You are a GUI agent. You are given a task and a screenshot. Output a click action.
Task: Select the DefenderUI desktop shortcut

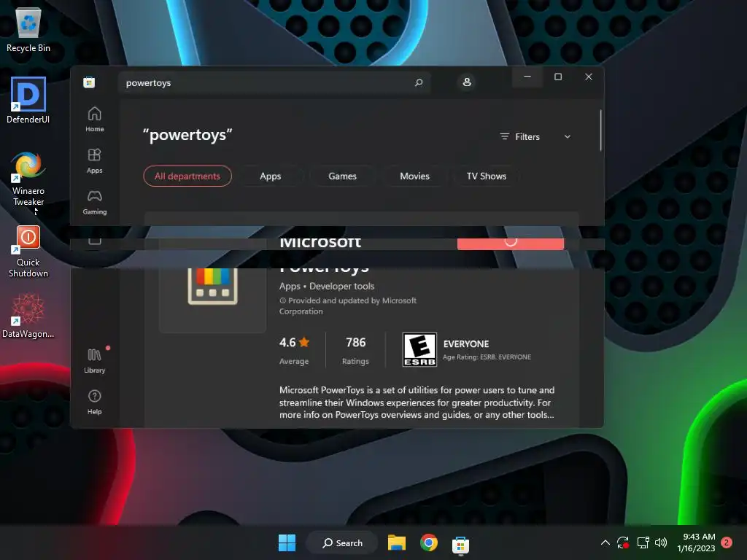pos(28,100)
